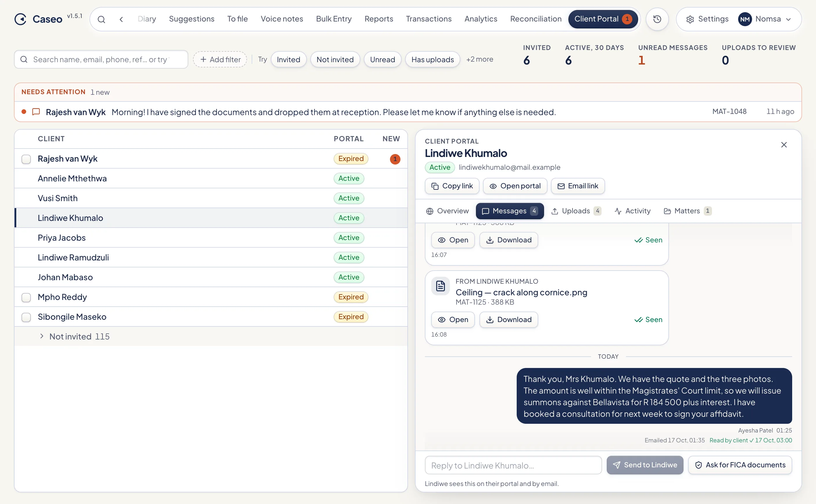Switch to the Overview tab
This screenshot has width=816, height=504.
tap(447, 211)
